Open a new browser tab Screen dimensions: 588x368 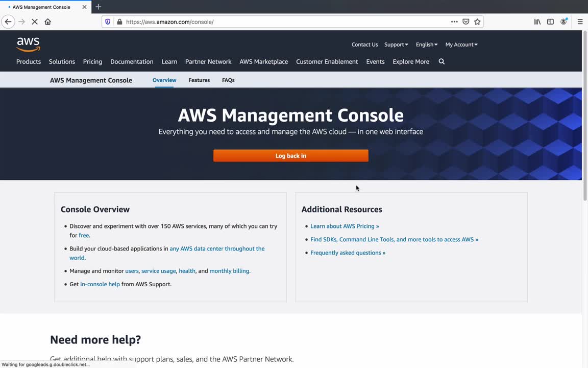pyautogui.click(x=99, y=7)
